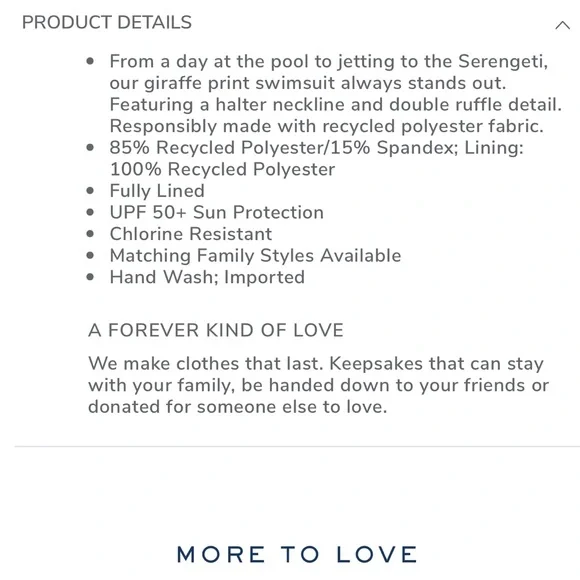
Task: Select the A FOREVER KIND OF LOVE heading
Action: [216, 330]
